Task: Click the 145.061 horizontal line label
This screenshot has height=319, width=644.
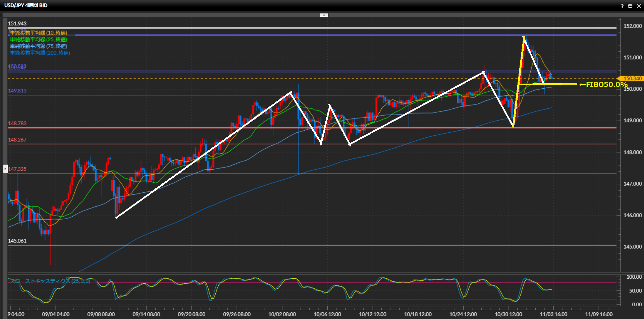Action: tap(17, 241)
